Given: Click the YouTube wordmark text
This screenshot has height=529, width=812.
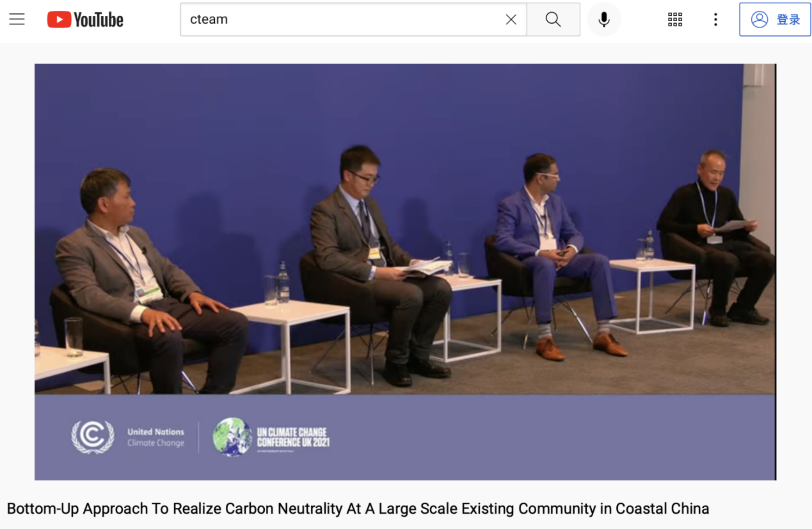Looking at the screenshot, I should (x=98, y=20).
